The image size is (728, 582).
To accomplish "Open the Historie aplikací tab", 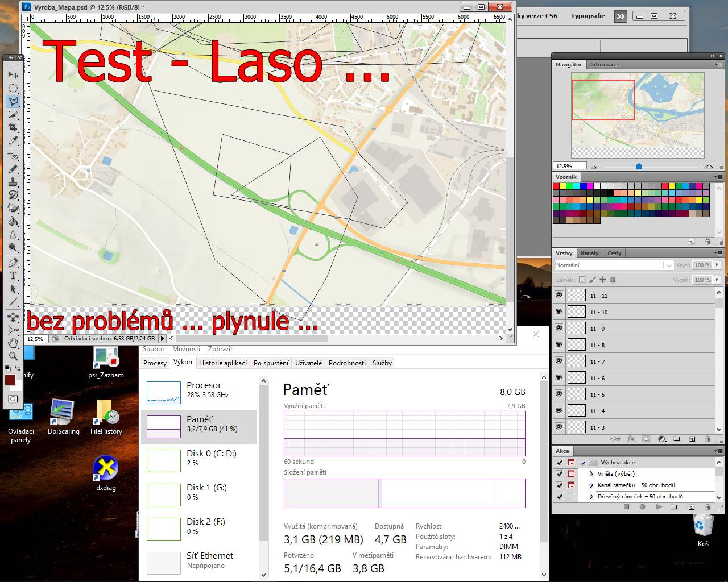I will pyautogui.click(x=223, y=363).
